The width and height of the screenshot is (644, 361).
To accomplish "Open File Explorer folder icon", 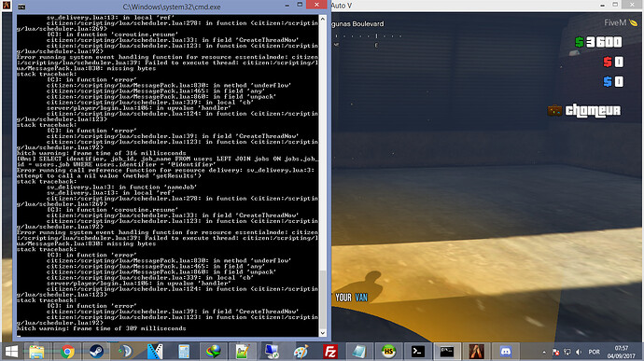I will pyautogui.click(x=36, y=352).
